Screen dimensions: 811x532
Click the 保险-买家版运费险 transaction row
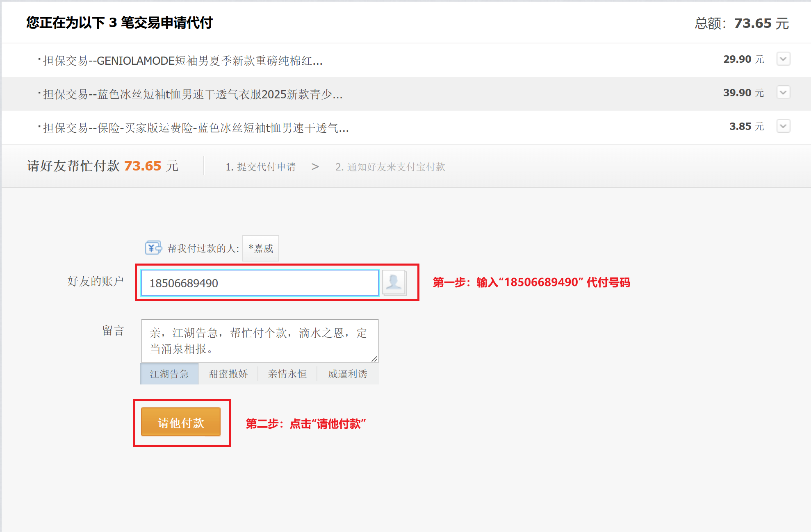tap(196, 128)
